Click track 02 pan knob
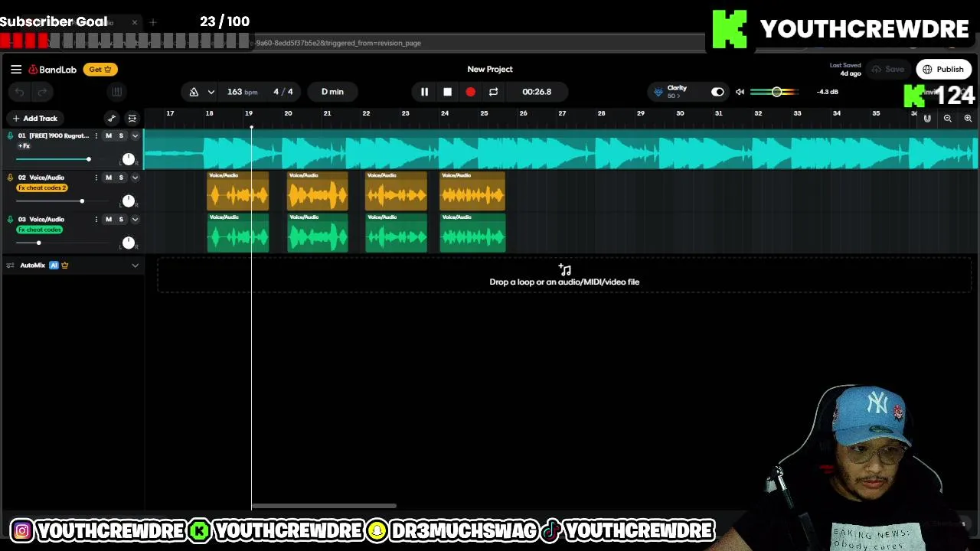 coord(128,201)
